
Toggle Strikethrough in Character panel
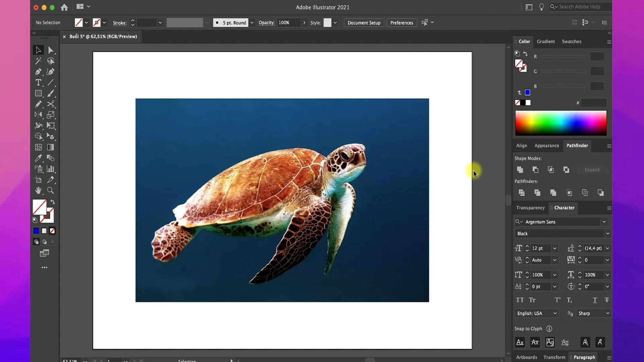606,300
